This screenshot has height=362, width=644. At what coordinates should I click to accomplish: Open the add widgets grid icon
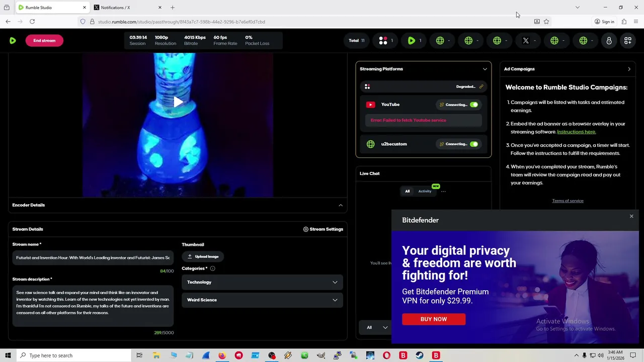pyautogui.click(x=628, y=41)
